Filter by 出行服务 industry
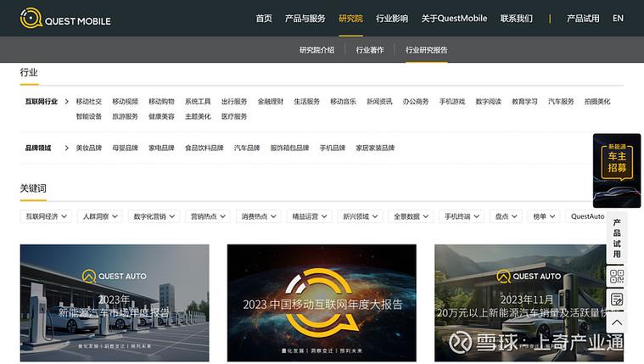The width and height of the screenshot is (644, 364). click(x=234, y=102)
